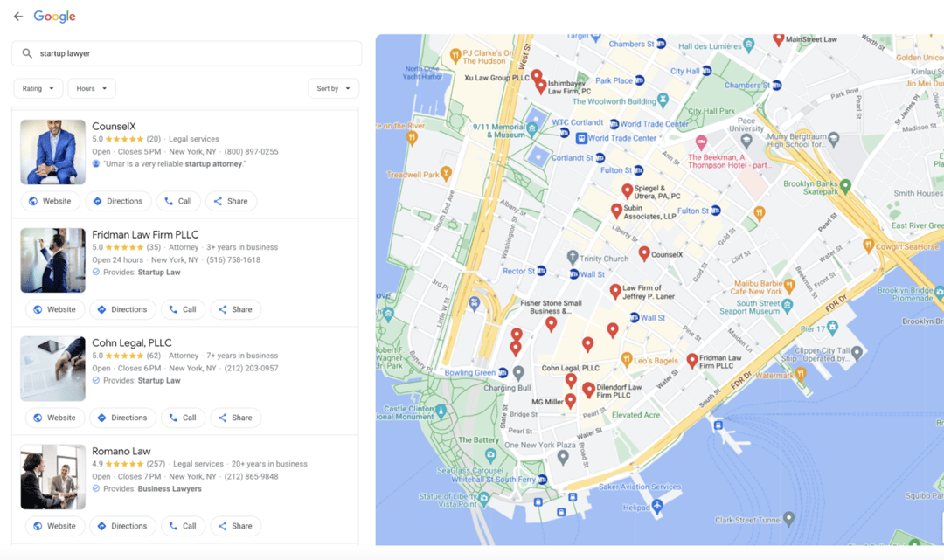Open the Sort by dropdown

333,88
